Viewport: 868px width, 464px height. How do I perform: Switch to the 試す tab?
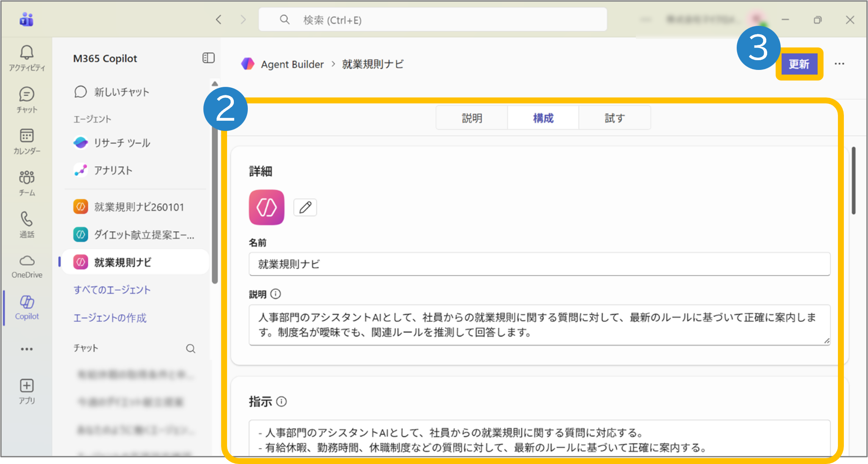[x=614, y=118]
